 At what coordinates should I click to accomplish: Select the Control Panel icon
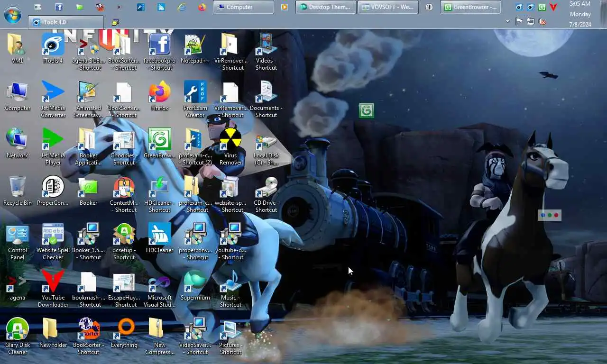18,241
